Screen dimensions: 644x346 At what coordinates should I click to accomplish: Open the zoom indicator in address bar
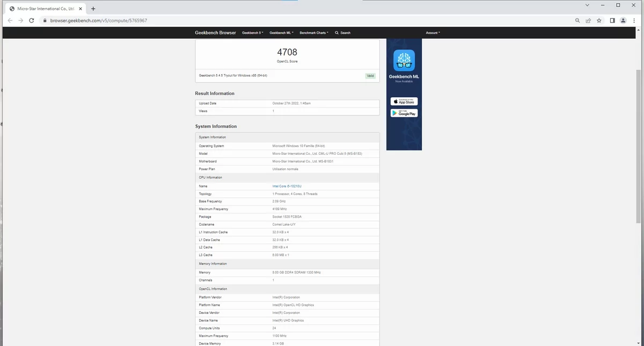[577, 20]
